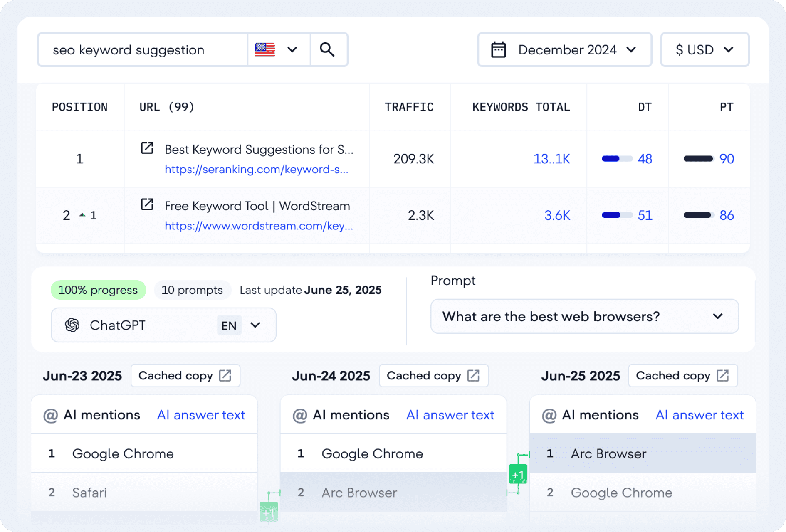Click the 3.6K keywords total link

pyautogui.click(x=557, y=215)
